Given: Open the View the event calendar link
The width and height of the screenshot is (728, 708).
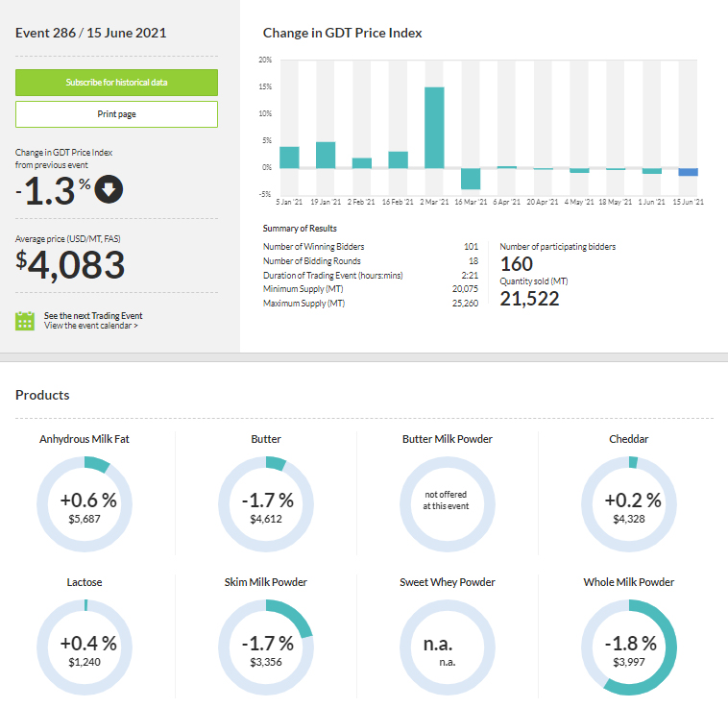Looking at the screenshot, I should (x=90, y=327).
